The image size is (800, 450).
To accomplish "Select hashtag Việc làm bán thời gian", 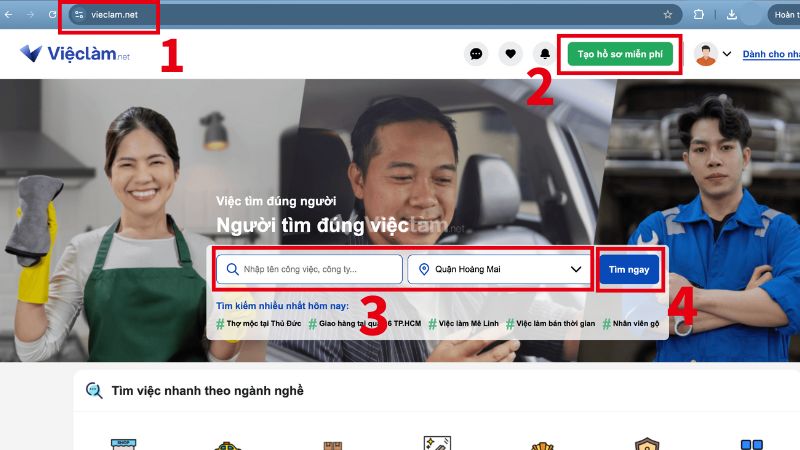I will [551, 323].
